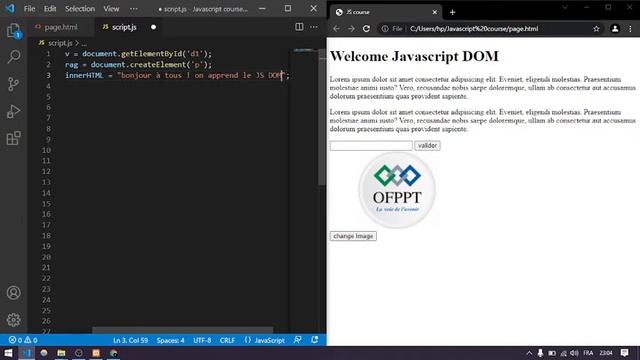Open notifications bell in VS Code status bar

click(315, 340)
